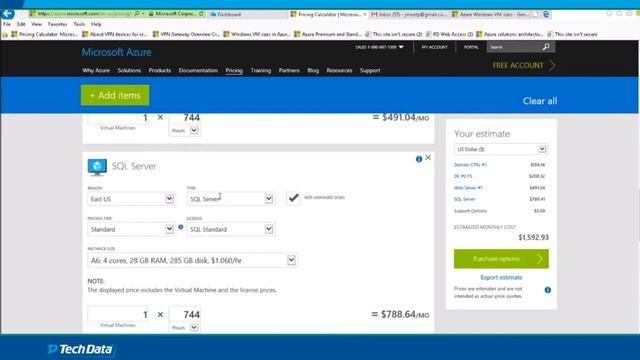Open the Help menu
Screen dimensions: 640x360
pos(96,24)
